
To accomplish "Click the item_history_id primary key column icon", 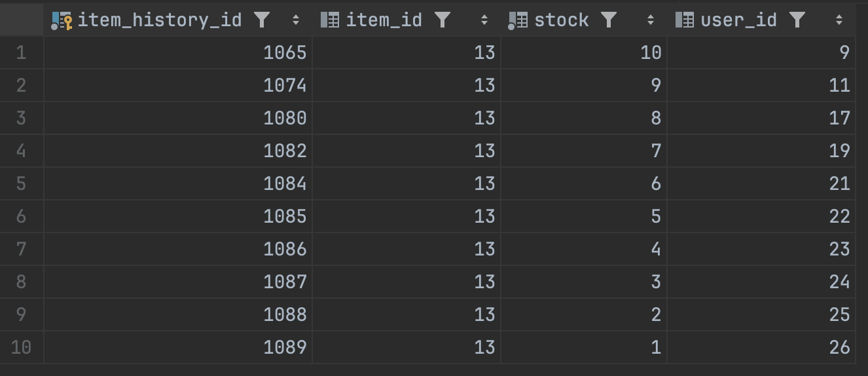I will (x=62, y=21).
